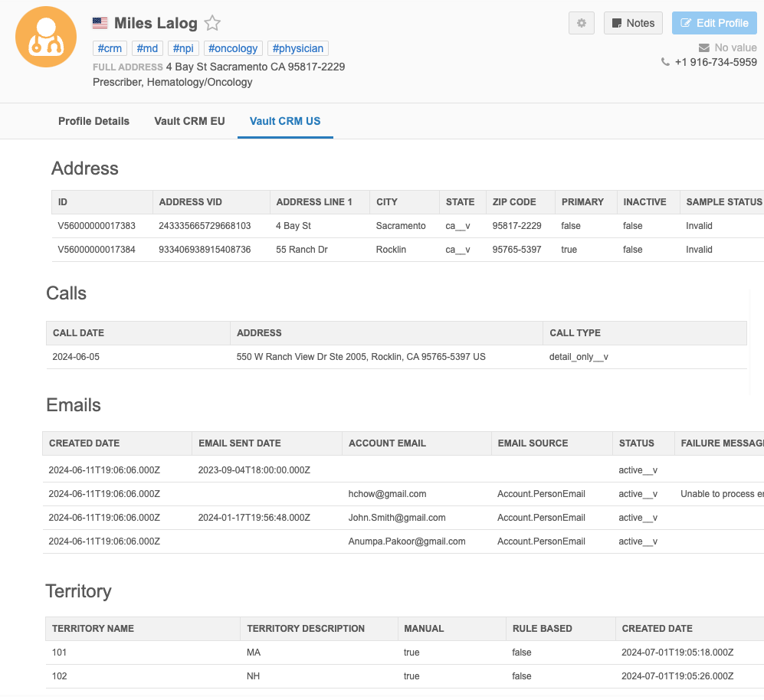Sort by the ZIP CODE column header

tap(514, 202)
